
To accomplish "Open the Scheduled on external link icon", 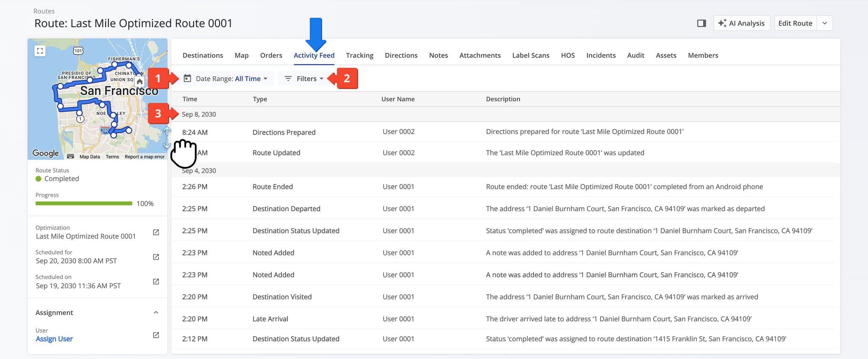I will pyautogui.click(x=156, y=281).
